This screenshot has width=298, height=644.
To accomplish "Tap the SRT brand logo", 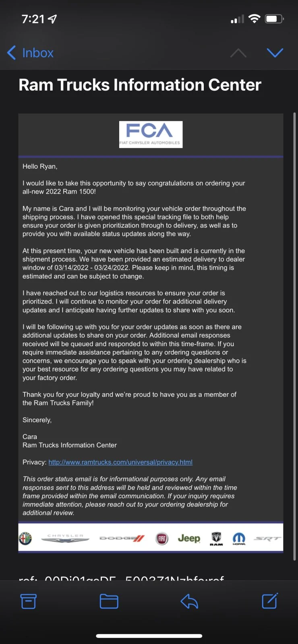I will (267, 539).
